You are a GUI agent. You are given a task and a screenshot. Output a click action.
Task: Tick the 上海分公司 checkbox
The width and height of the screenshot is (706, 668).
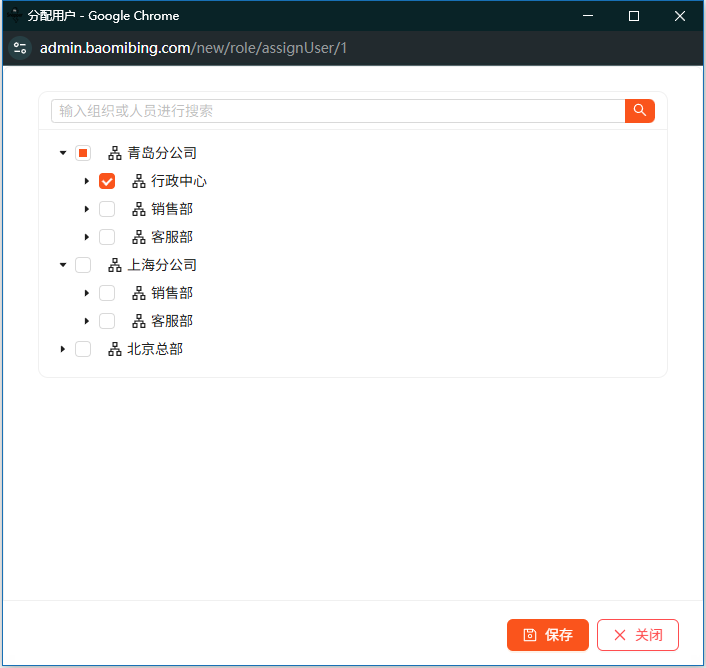coord(83,265)
